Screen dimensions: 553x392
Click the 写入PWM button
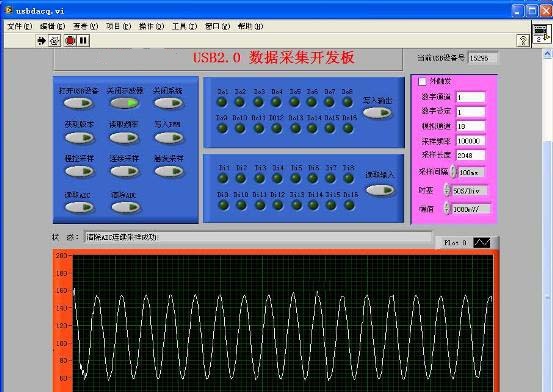point(169,138)
